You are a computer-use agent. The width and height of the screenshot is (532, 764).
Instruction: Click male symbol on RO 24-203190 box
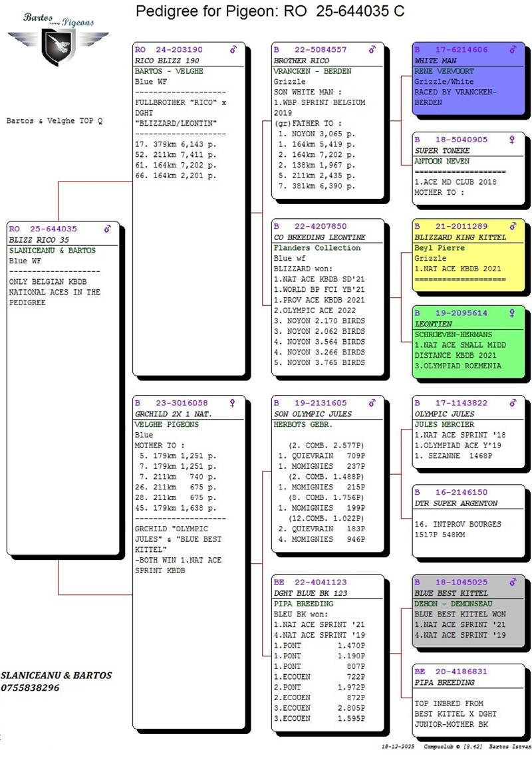coord(233,50)
